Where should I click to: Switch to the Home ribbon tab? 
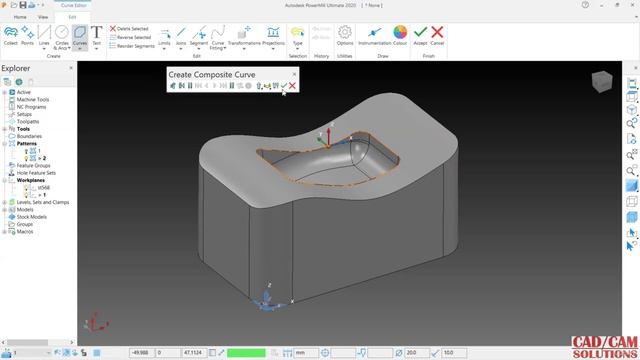tap(20, 17)
